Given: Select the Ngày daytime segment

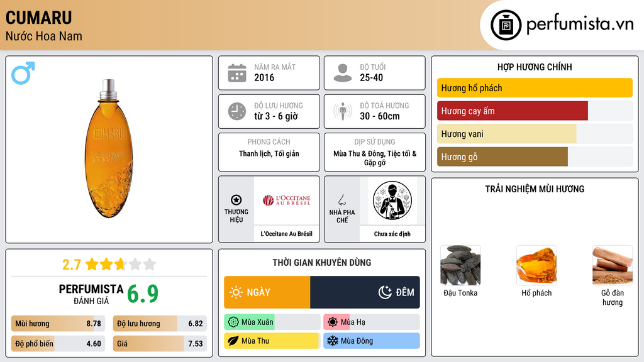Looking at the screenshot, I should coord(267,292).
